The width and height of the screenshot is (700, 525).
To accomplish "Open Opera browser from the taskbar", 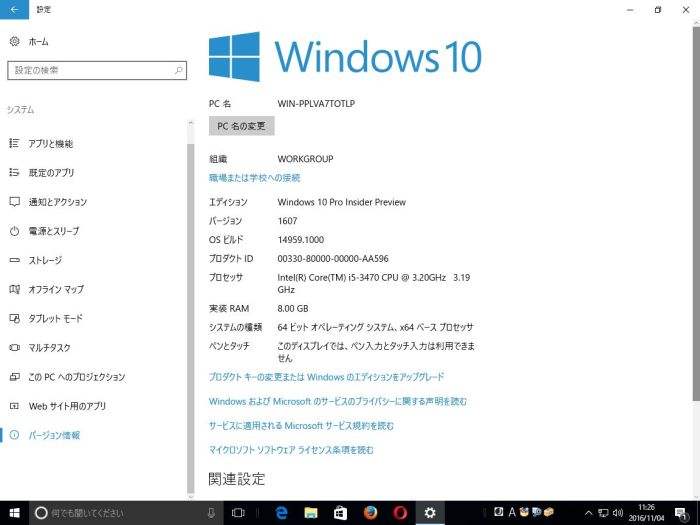I will pos(399,512).
